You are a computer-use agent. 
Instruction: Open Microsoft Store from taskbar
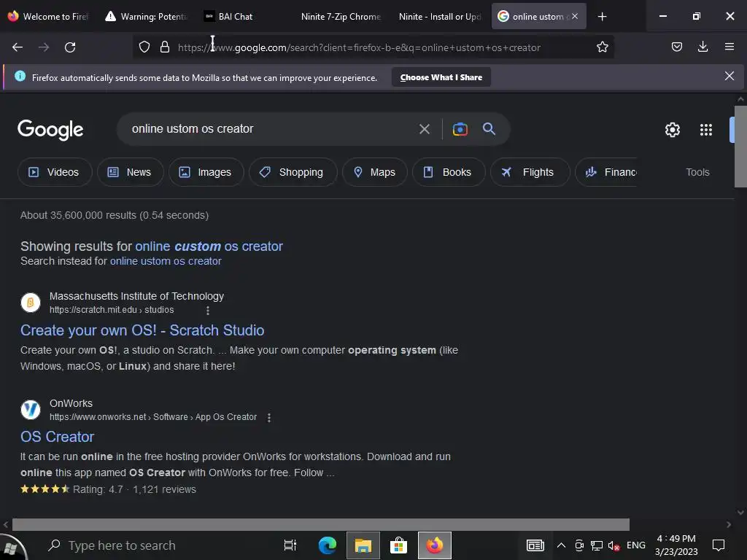398,545
